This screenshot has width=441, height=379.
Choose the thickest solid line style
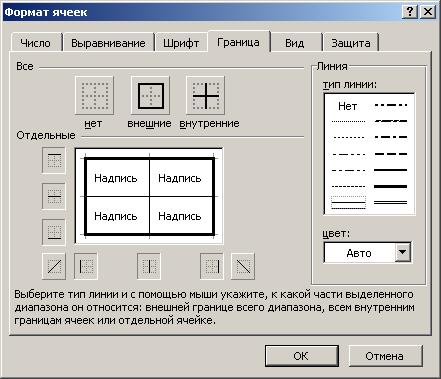(391, 186)
